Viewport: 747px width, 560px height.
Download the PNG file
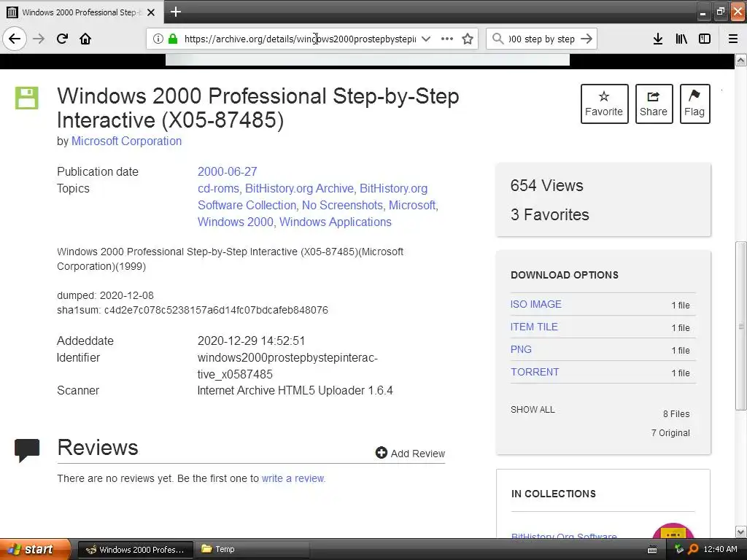point(521,349)
